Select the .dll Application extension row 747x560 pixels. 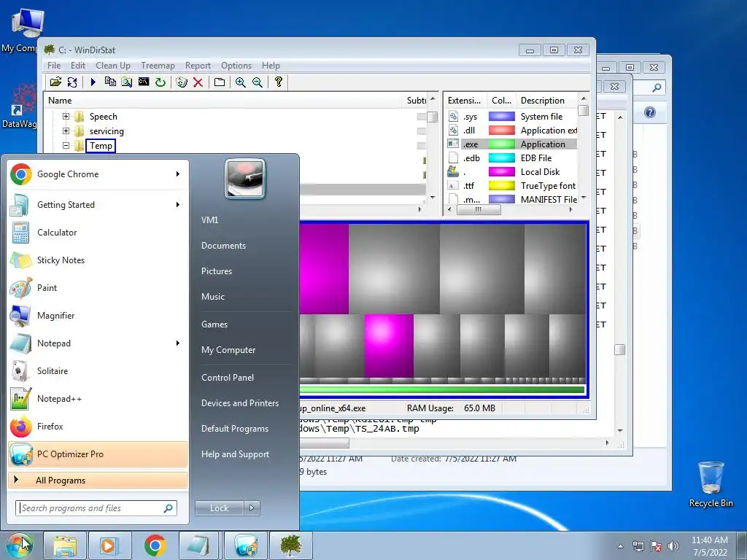coord(511,130)
